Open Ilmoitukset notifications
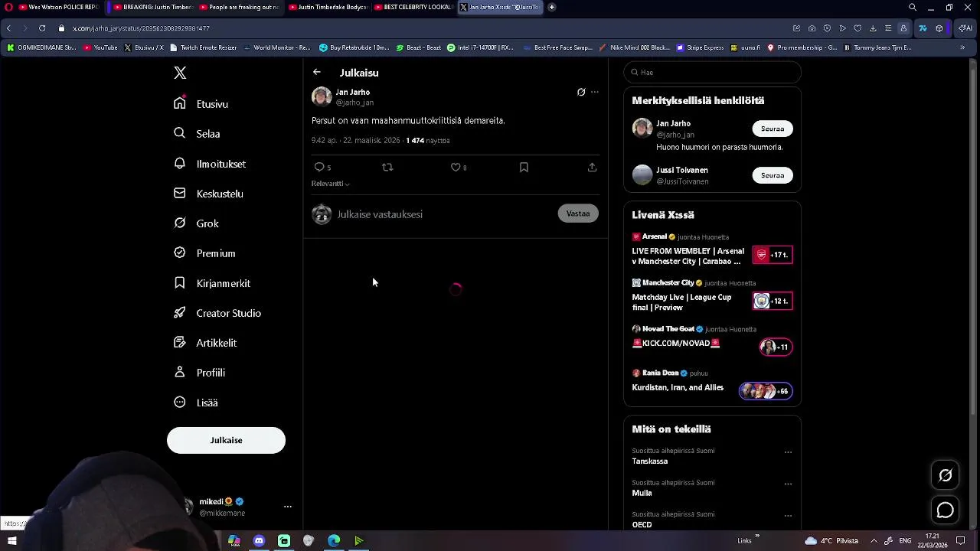Image resolution: width=980 pixels, height=551 pixels. [210, 164]
